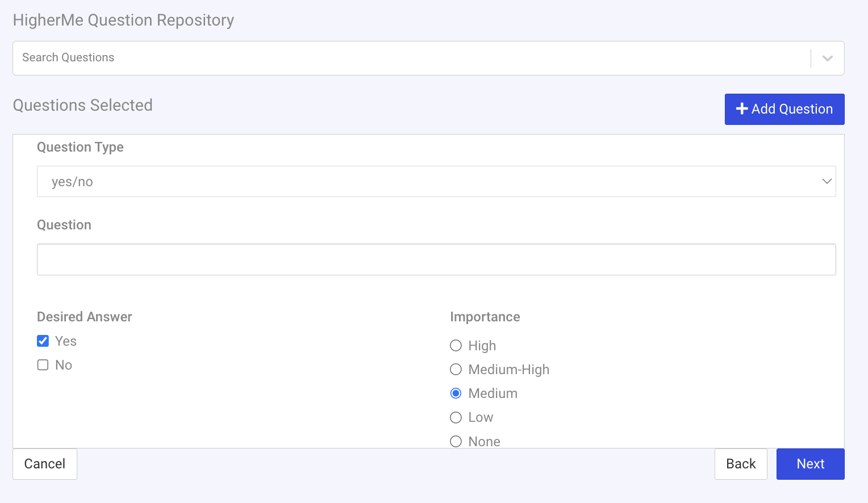Image resolution: width=868 pixels, height=503 pixels.
Task: Open the Search Questions dropdown chevron
Action: [827, 58]
